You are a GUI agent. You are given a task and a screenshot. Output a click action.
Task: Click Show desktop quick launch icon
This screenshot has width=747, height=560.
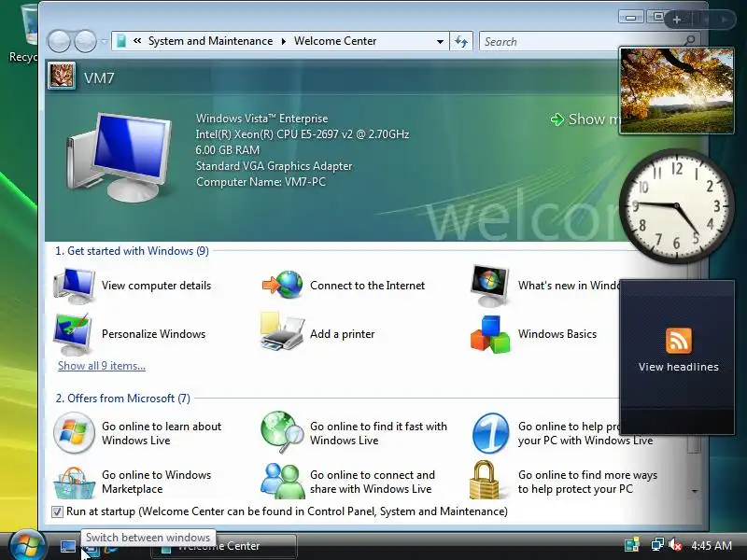pyautogui.click(x=67, y=546)
